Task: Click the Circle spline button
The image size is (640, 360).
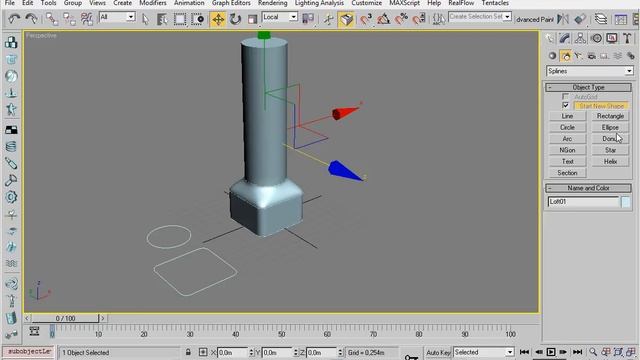Action: (567, 127)
